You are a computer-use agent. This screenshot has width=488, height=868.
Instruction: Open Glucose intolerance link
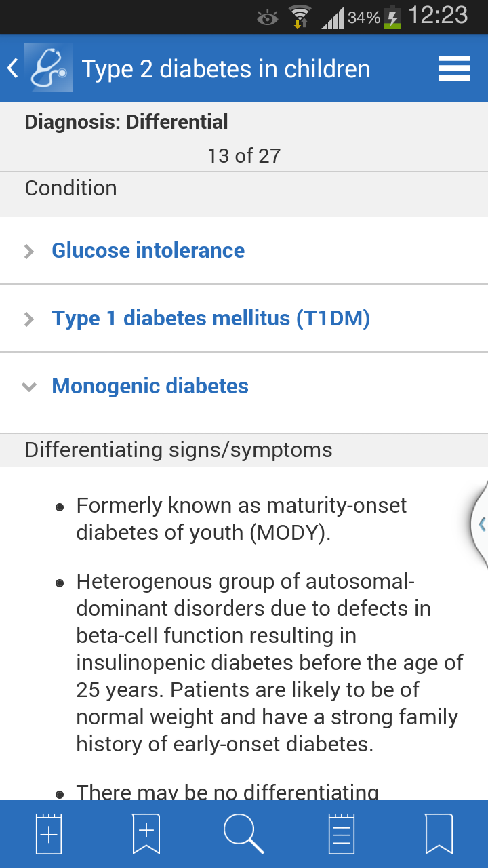148,250
